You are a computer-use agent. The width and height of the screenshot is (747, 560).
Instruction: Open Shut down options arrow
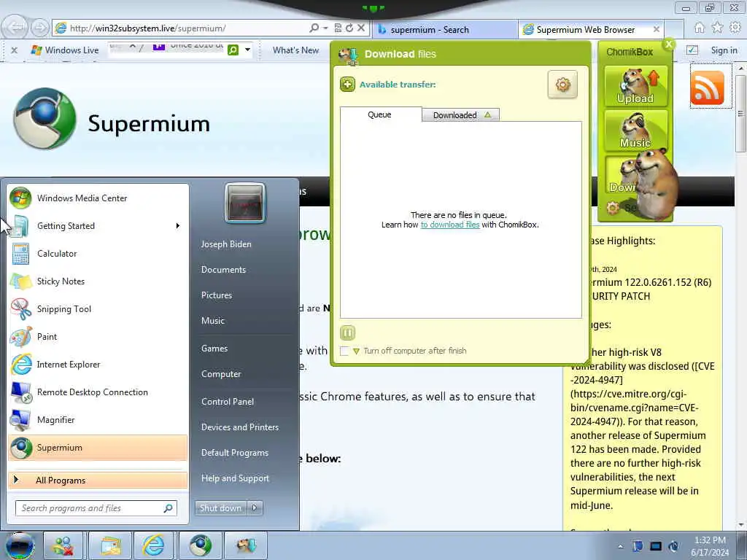coord(255,508)
